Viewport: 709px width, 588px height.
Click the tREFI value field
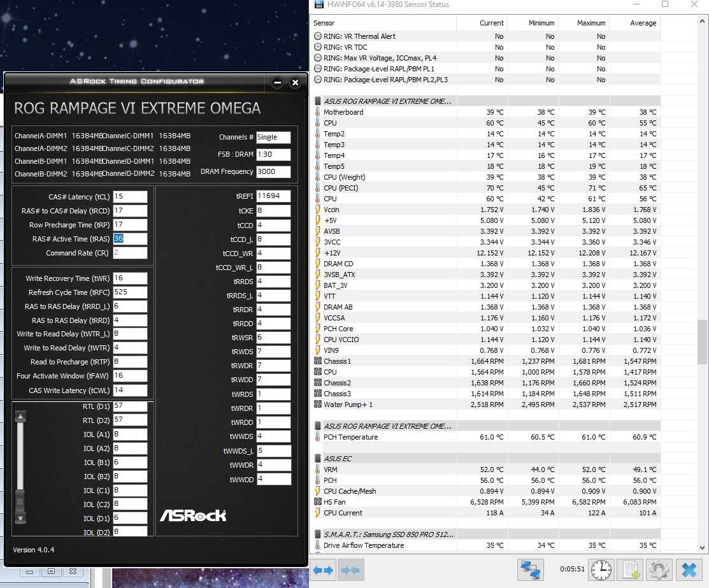click(x=273, y=196)
